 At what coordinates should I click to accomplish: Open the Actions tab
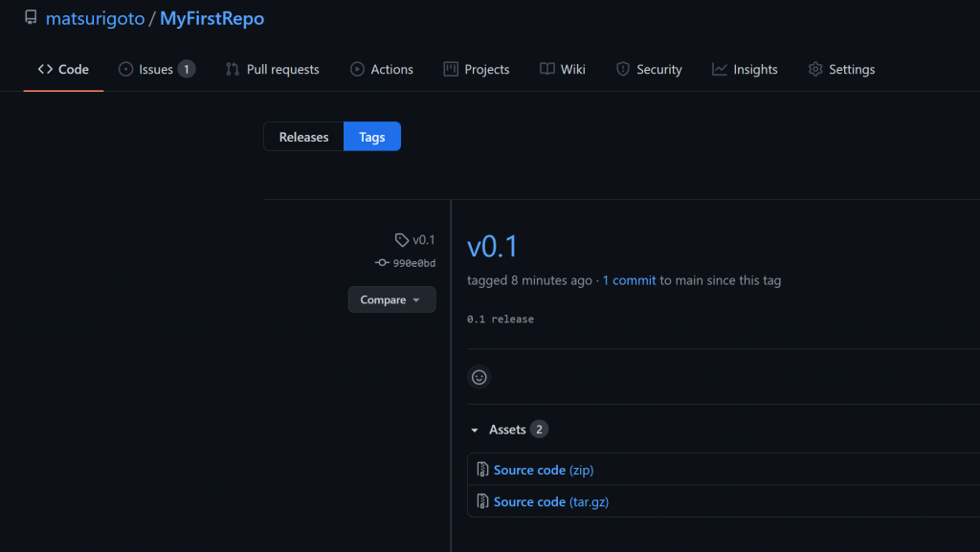[382, 69]
